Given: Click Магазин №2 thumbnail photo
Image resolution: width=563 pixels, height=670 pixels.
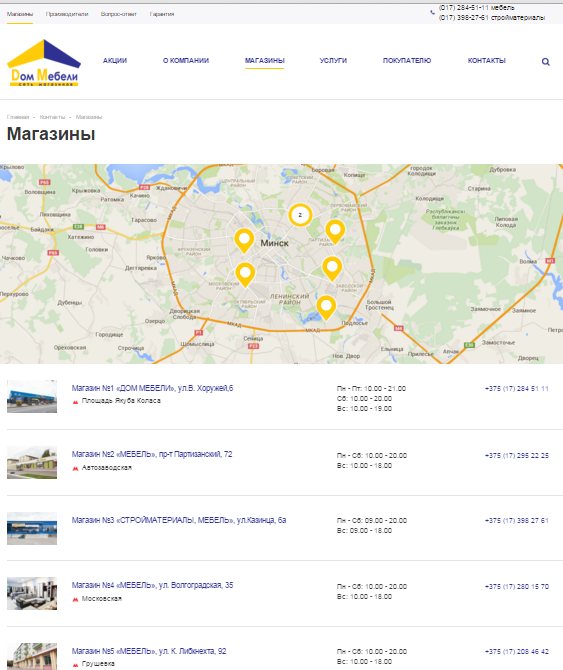Looking at the screenshot, I should [x=32, y=463].
